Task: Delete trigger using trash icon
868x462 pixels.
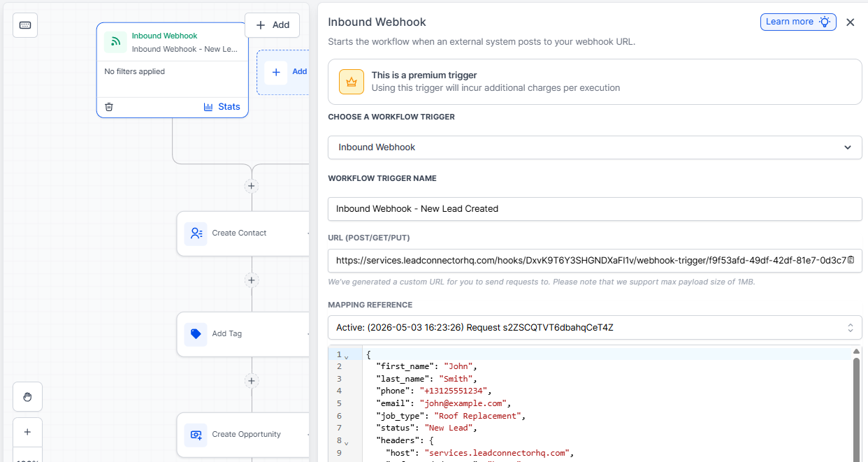Action: pos(109,107)
